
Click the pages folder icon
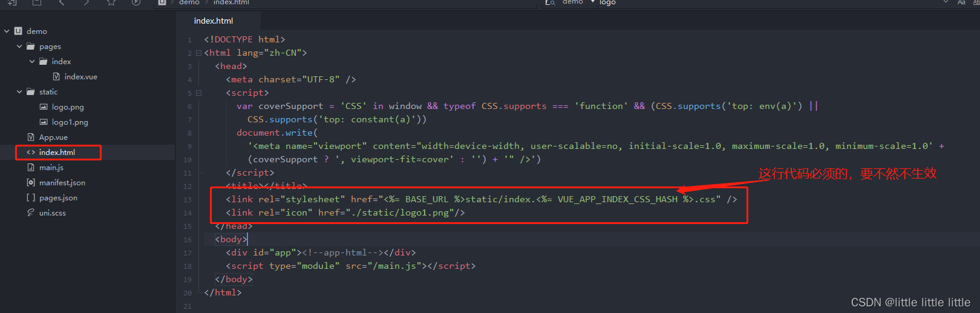coord(30,46)
